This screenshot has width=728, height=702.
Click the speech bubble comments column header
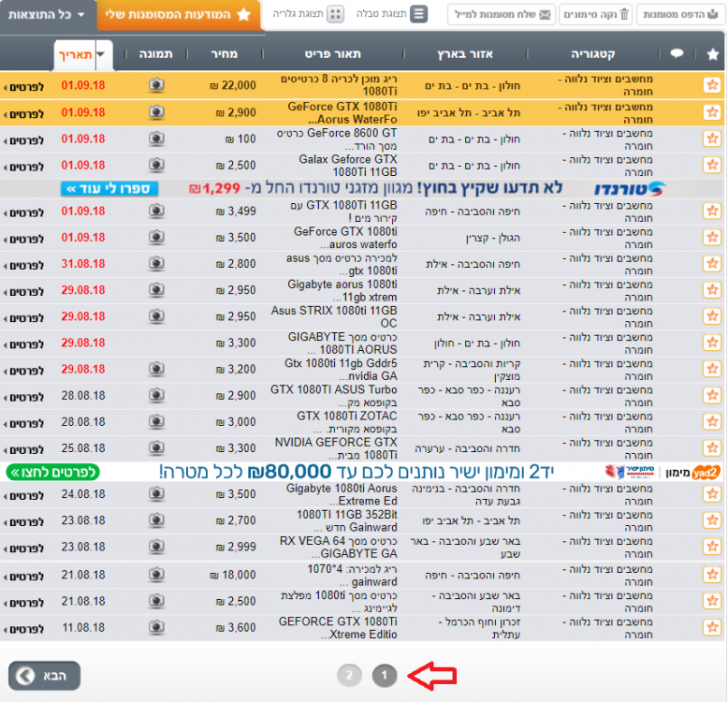click(x=677, y=54)
